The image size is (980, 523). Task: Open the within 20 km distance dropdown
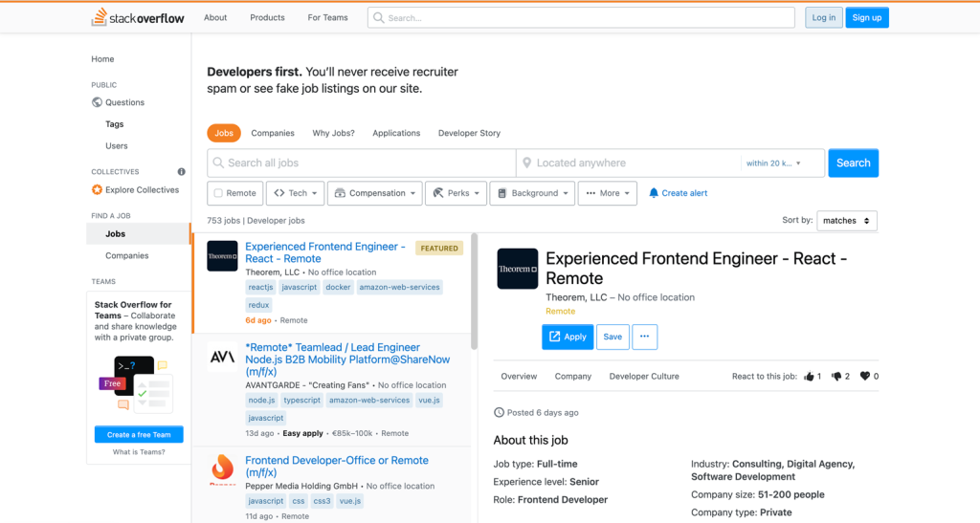773,163
